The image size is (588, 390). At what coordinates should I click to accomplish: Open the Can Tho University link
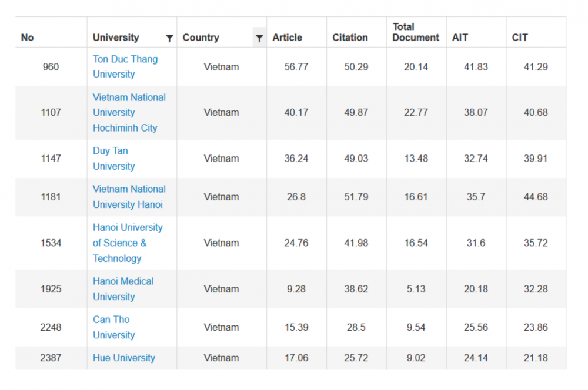[114, 327]
